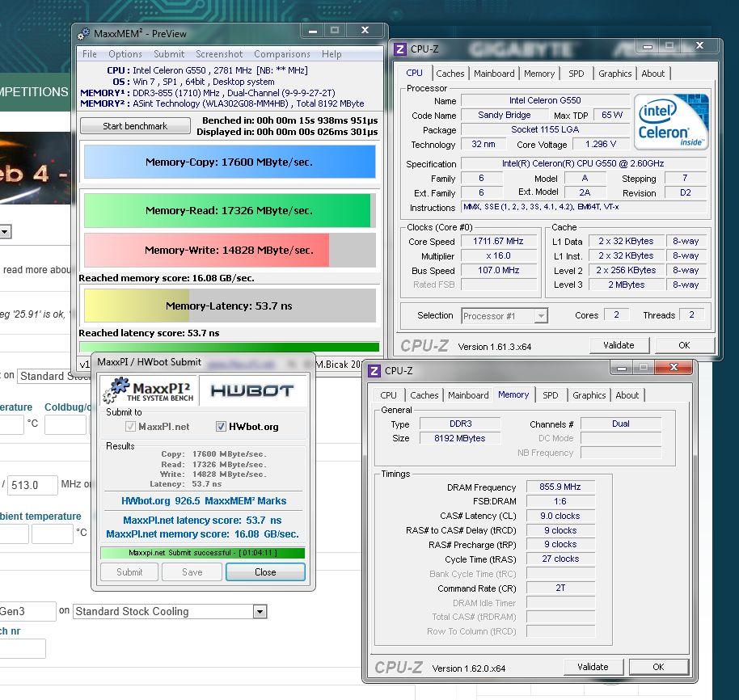Image resolution: width=739 pixels, height=700 pixels.
Task: Click the Gen3 input field on webpage
Action: [x=27, y=611]
